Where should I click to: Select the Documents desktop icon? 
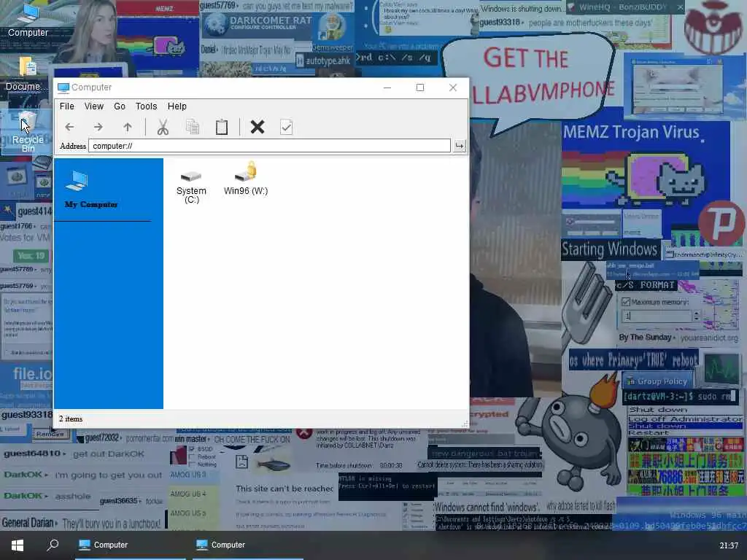tap(26, 74)
